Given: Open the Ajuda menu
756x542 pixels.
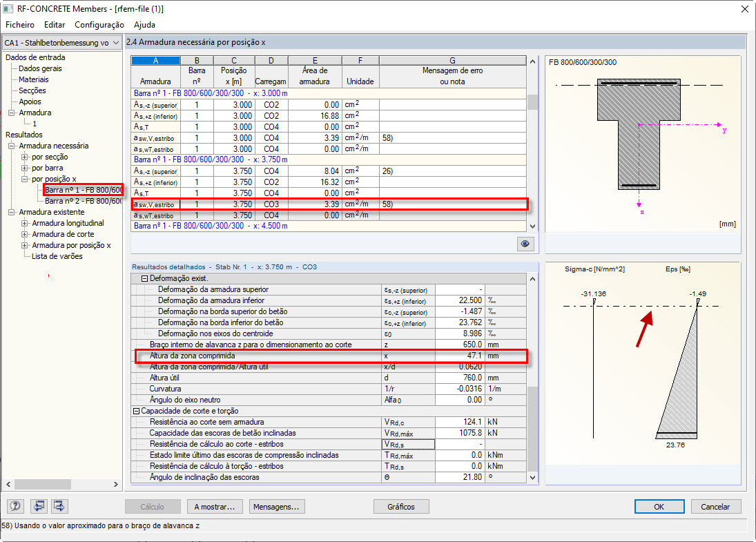Looking at the screenshot, I should click(145, 25).
